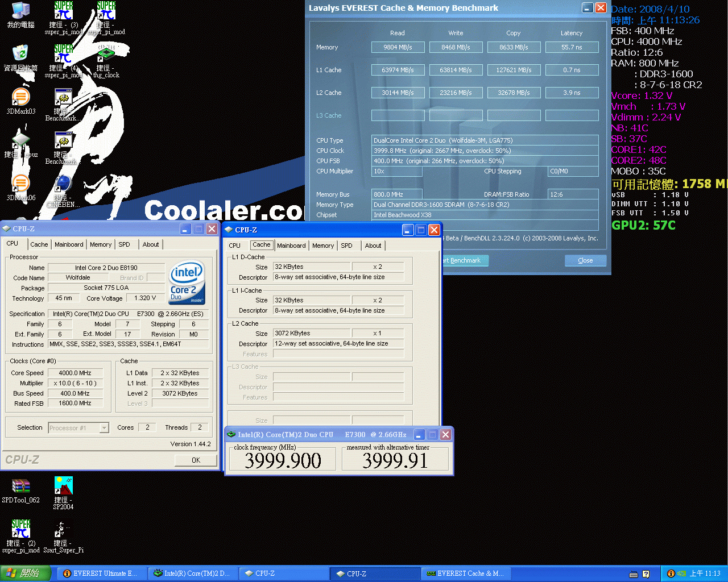
Task: Open the cpuz shortcut on desktop
Action: [x=21, y=144]
